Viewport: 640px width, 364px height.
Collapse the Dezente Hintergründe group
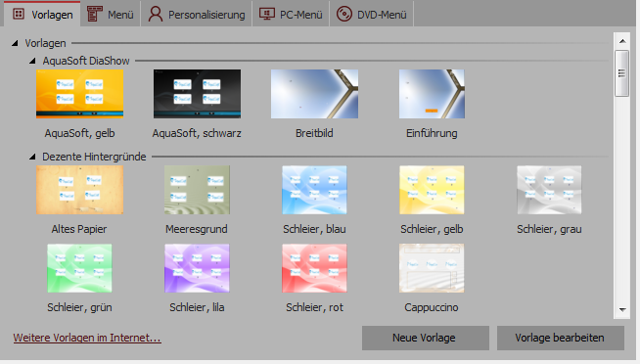click(x=32, y=157)
